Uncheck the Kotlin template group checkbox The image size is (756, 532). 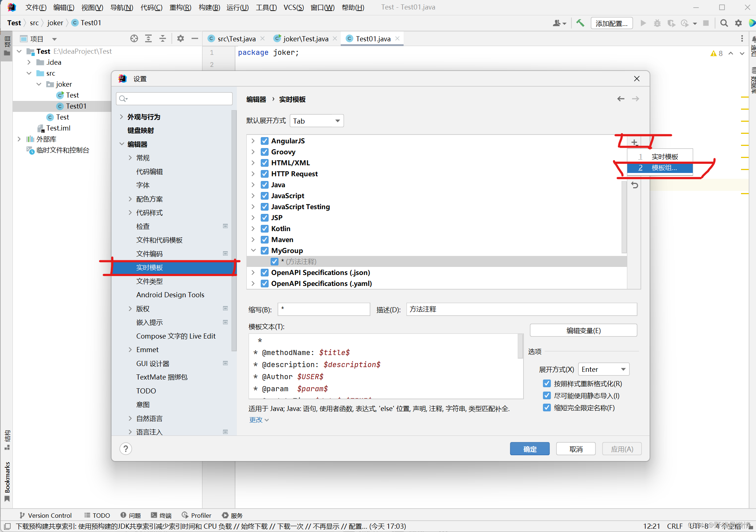(x=265, y=229)
